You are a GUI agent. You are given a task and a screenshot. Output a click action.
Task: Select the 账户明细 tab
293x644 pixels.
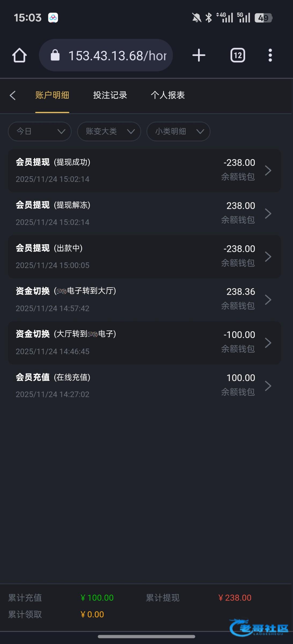click(52, 95)
